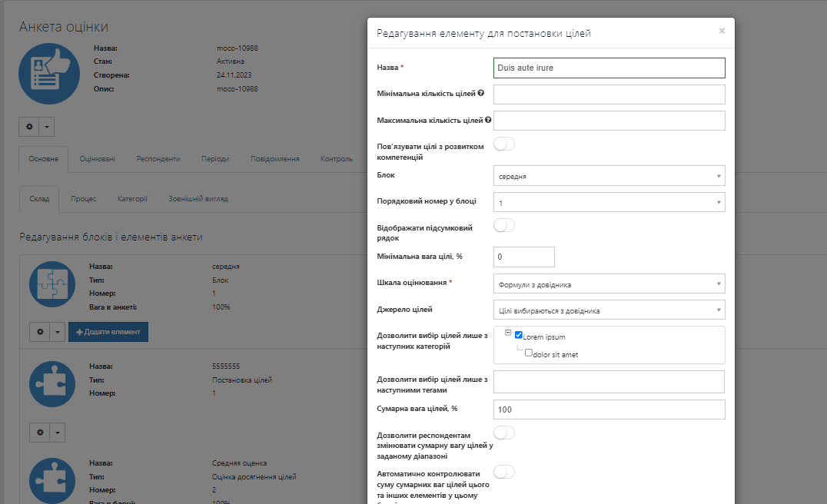
Task: Check the dolor sit amet category checkbox
Action: click(x=529, y=353)
